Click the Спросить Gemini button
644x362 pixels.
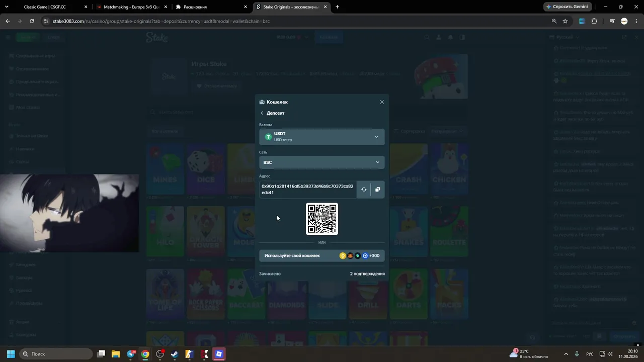(568, 7)
